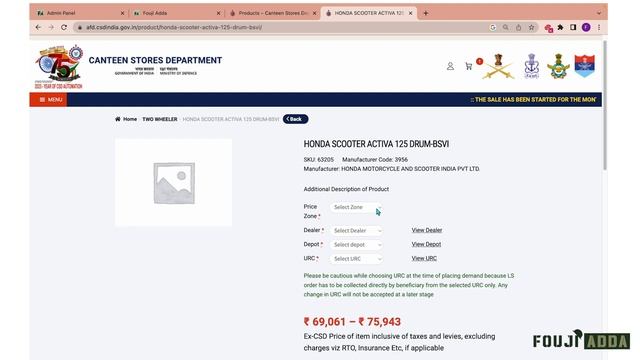Close the Products – Canteen Stores tab
640x360 pixels.
tap(314, 13)
